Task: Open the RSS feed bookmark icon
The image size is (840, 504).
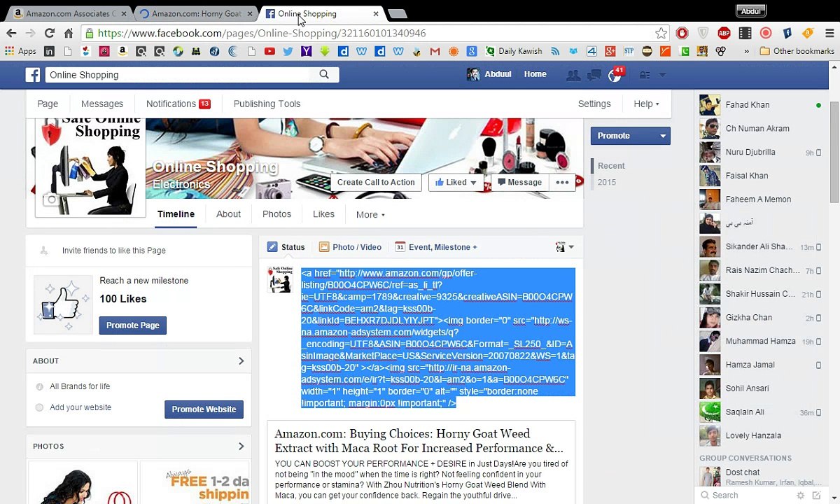Action: point(555,51)
